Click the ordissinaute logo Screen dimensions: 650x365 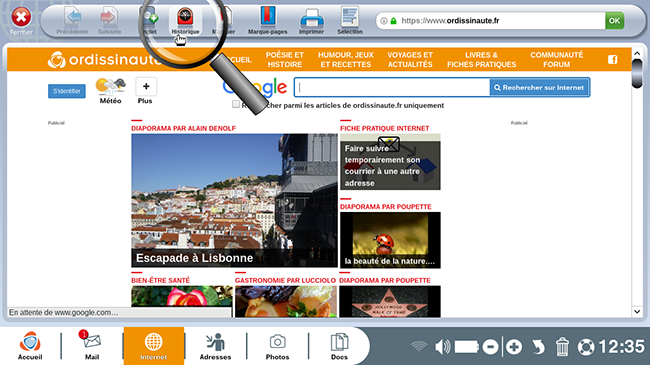(x=104, y=60)
